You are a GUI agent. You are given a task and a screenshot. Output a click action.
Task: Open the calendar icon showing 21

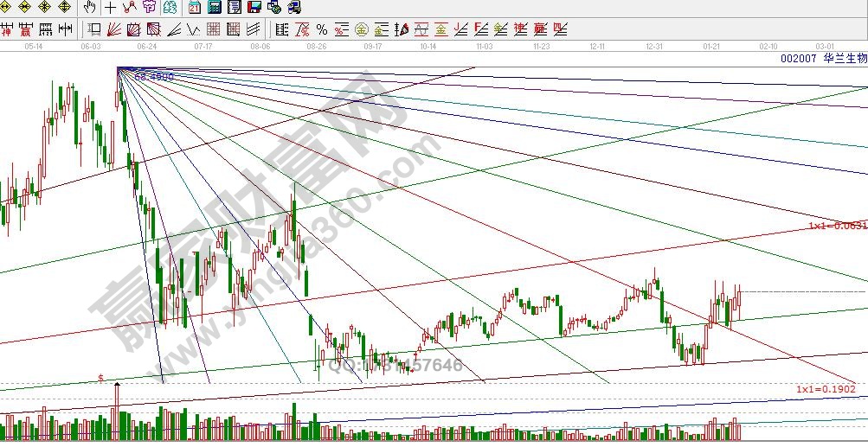tap(194, 8)
